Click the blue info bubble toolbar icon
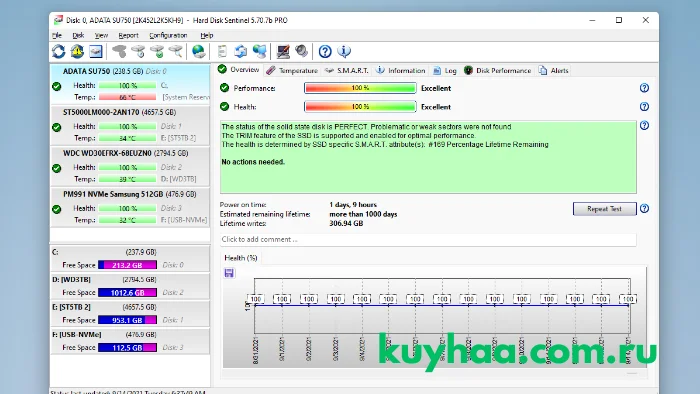 (x=344, y=52)
